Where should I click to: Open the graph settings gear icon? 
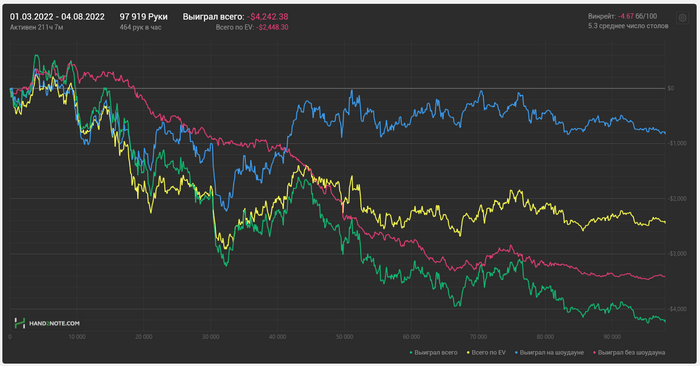[682, 18]
